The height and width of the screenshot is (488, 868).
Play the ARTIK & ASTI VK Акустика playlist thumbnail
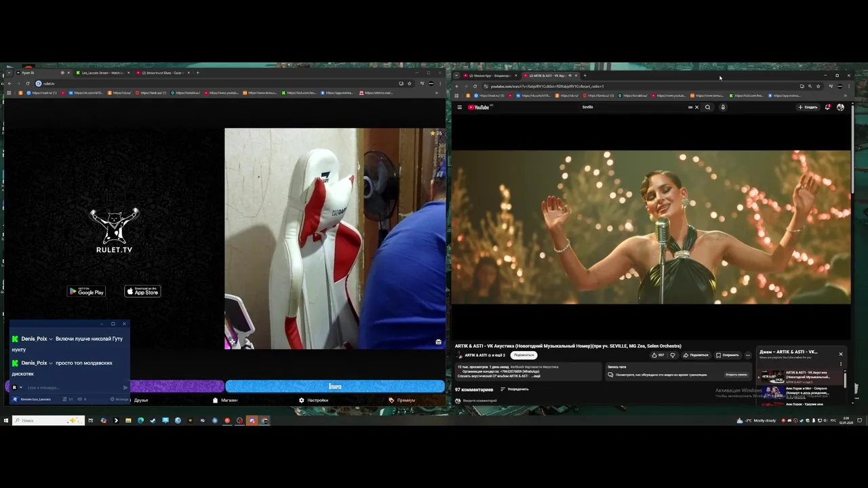click(x=772, y=376)
